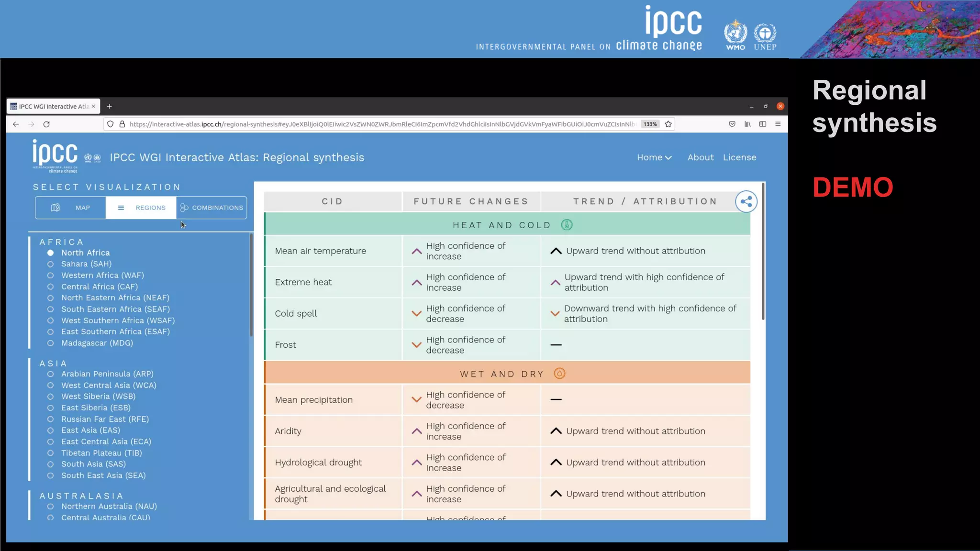
Task: Click the 133% zoom level indicator
Action: 650,124
